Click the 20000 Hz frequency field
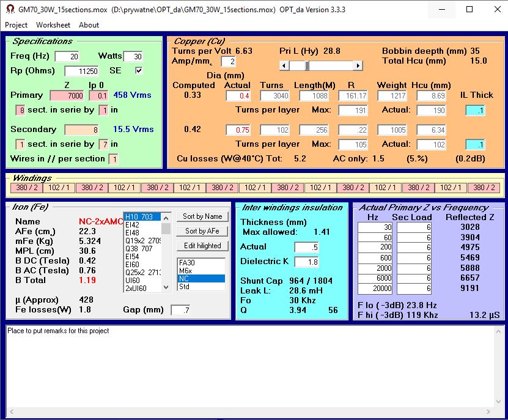The width and height of the screenshot is (508, 420). pyautogui.click(x=375, y=289)
